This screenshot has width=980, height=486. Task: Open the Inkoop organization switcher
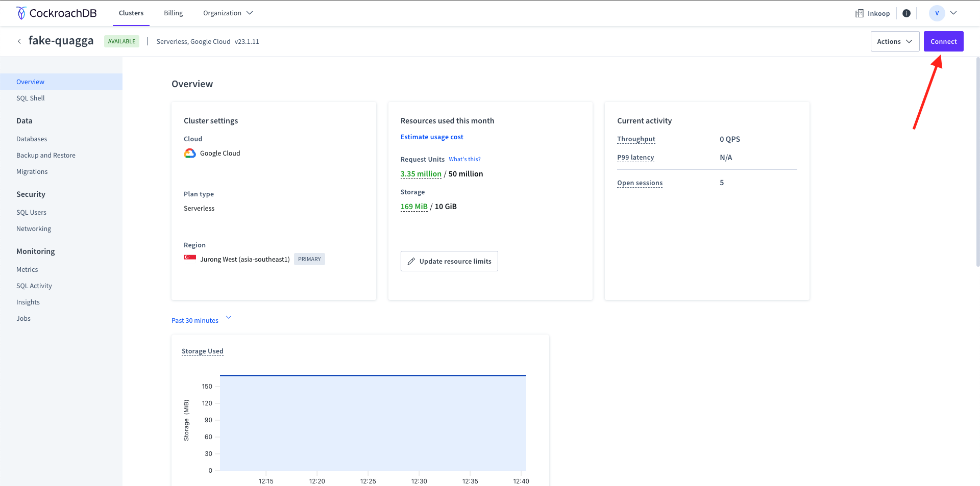[x=873, y=13]
